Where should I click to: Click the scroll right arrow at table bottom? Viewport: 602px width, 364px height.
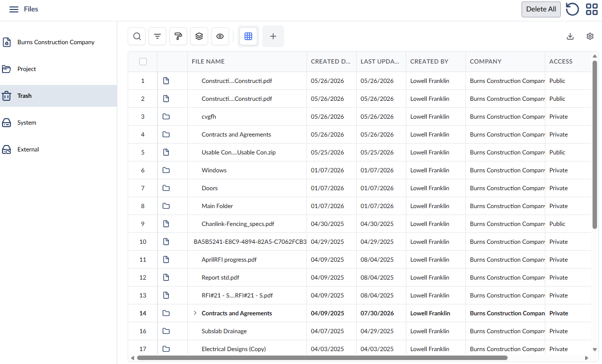point(587,358)
